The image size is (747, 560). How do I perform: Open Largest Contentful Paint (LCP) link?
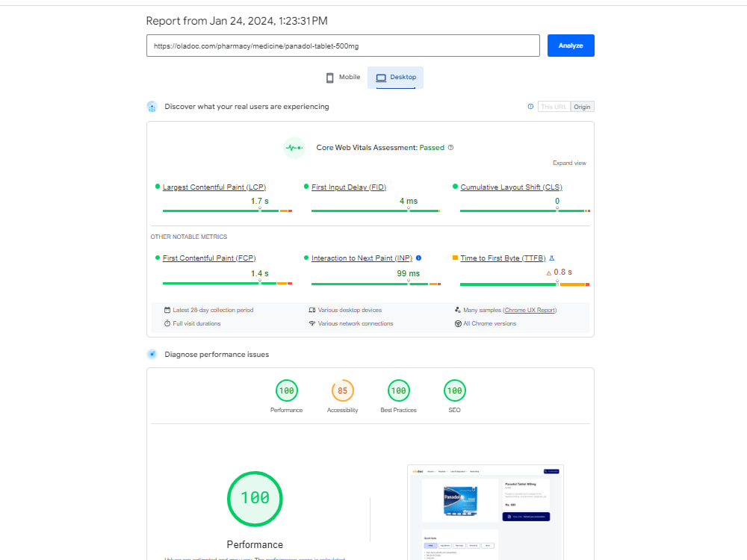click(214, 187)
